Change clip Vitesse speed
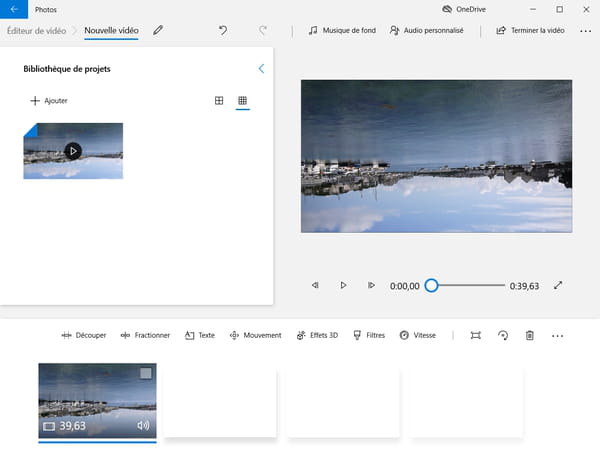 tap(417, 335)
